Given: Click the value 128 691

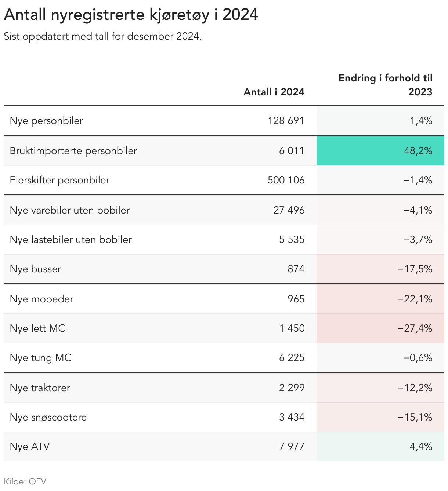Looking at the screenshot, I should pyautogui.click(x=286, y=121).
